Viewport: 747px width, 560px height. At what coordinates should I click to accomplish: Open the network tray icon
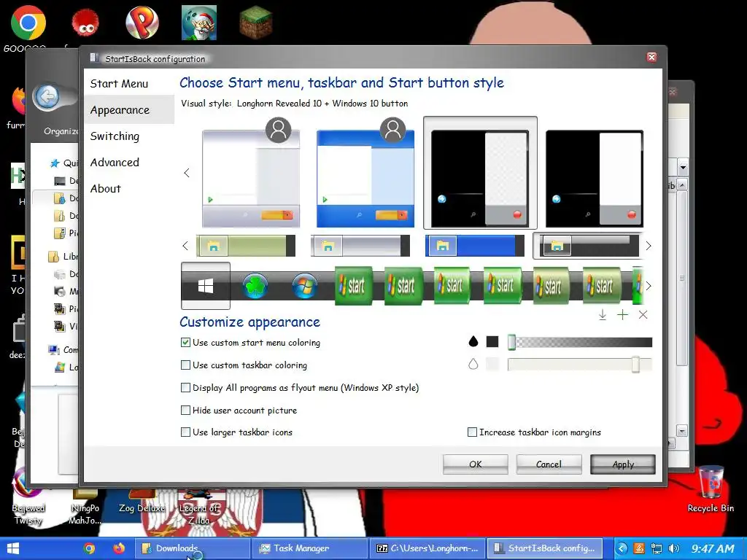point(657,548)
